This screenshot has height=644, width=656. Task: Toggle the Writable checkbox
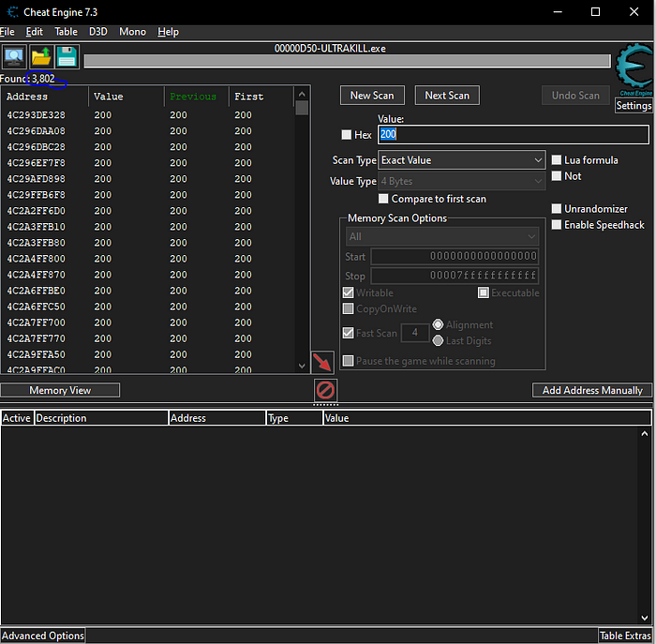[x=348, y=292]
